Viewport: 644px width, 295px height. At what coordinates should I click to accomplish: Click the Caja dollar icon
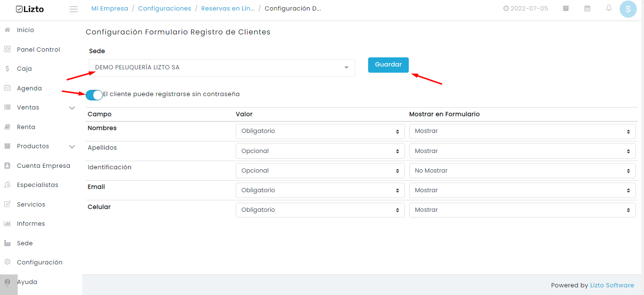[7, 69]
